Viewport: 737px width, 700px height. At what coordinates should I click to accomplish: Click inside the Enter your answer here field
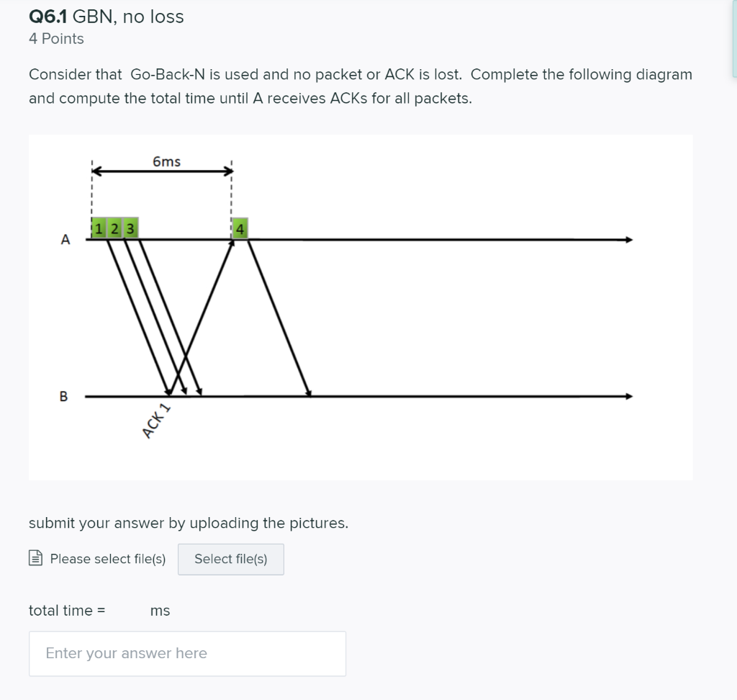click(x=187, y=652)
